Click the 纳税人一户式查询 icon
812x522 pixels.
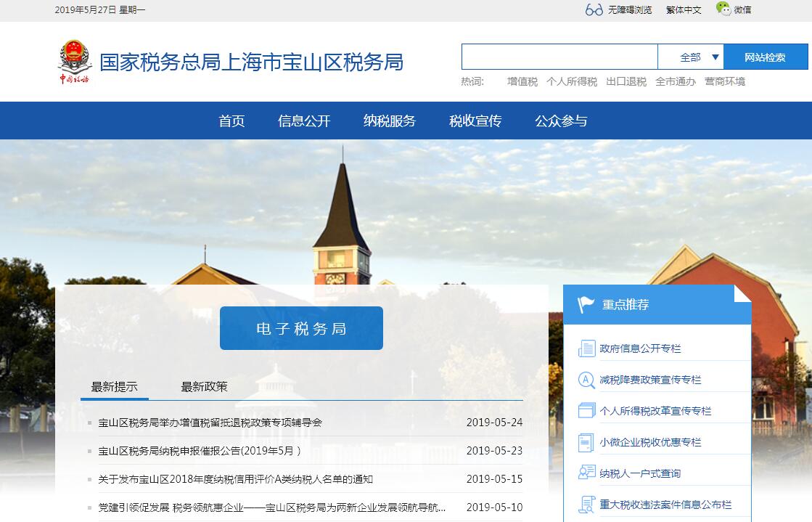point(586,473)
